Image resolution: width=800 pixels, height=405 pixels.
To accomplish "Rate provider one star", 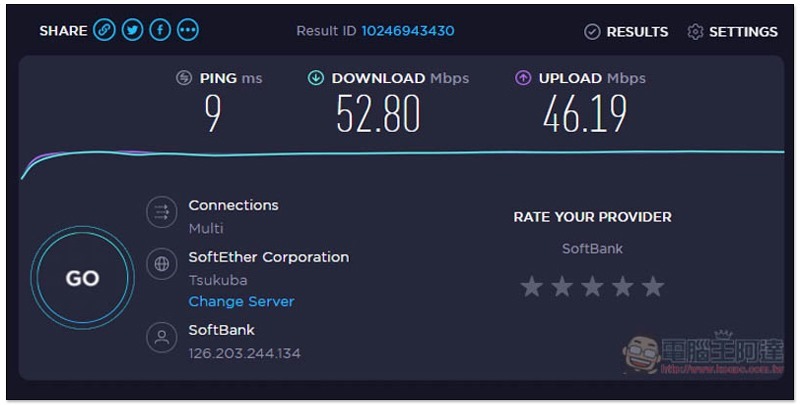I will coord(531,287).
